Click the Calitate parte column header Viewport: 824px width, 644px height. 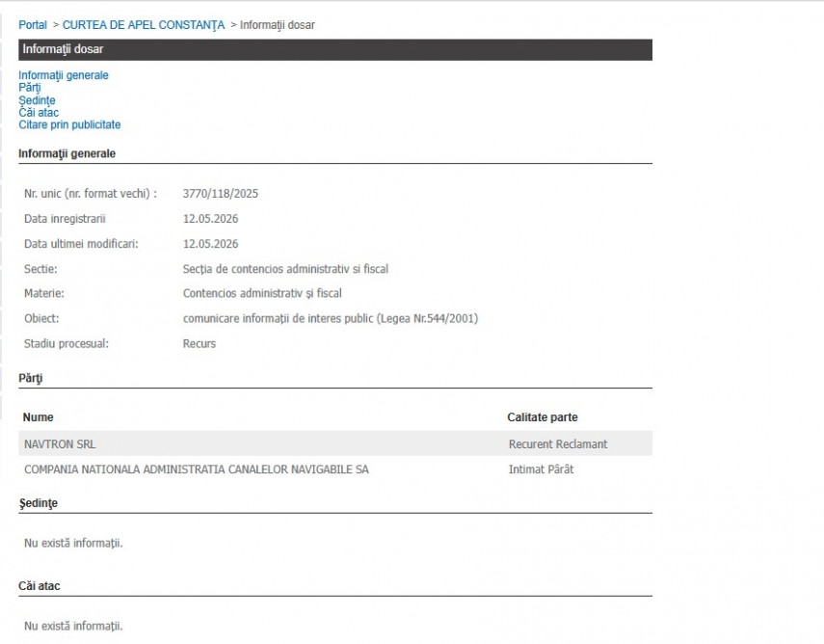[x=543, y=416]
